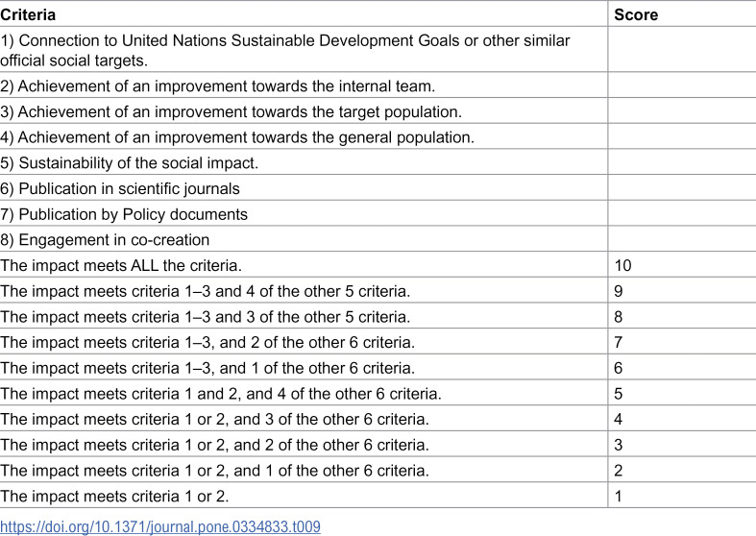Viewport: 756px width, 536px height.
Task: Click the impact meets ALL criteria row
Action: point(378,264)
